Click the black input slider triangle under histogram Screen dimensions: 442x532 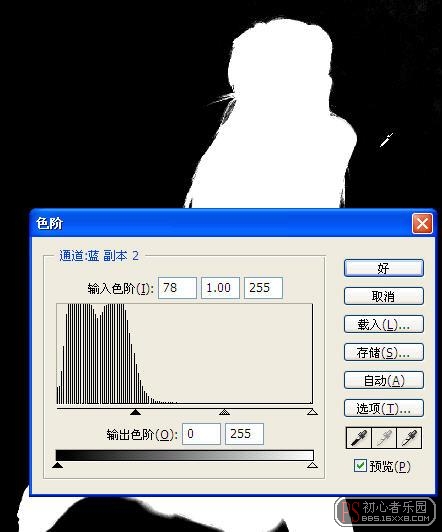(135, 412)
